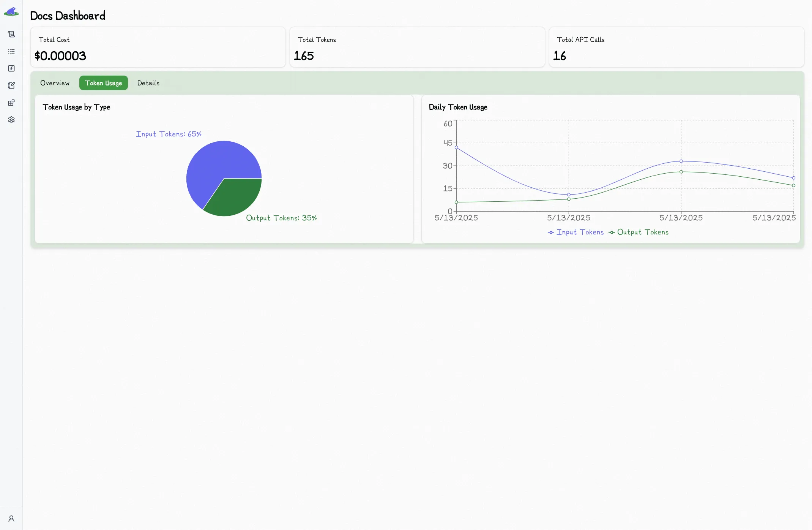Open the components/blocks icon in the sidebar
The height and width of the screenshot is (530, 812).
(x=11, y=103)
